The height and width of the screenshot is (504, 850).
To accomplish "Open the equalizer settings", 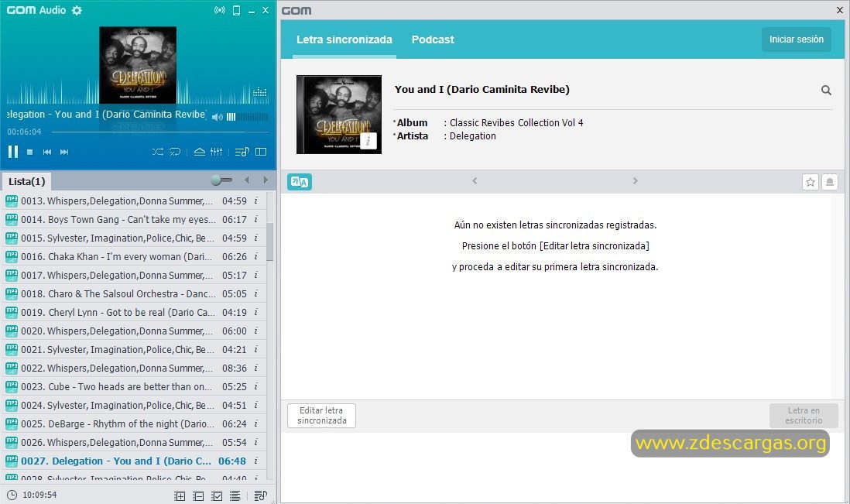I will 216,152.
